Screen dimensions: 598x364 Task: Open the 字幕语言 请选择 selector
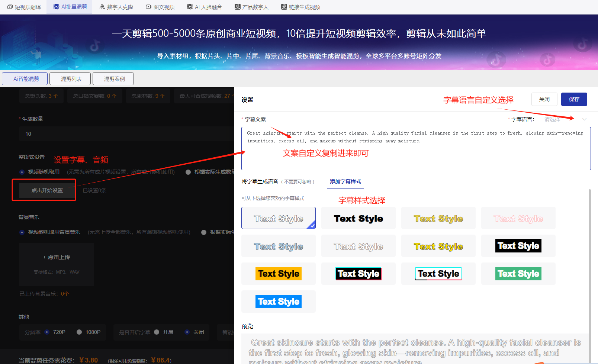[554, 119]
